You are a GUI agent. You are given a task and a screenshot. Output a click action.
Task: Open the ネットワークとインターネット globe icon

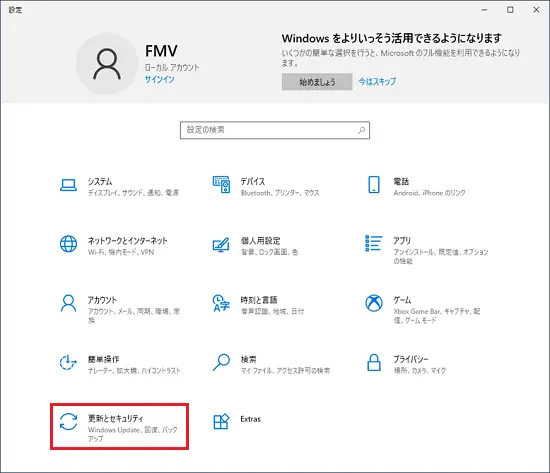click(68, 244)
